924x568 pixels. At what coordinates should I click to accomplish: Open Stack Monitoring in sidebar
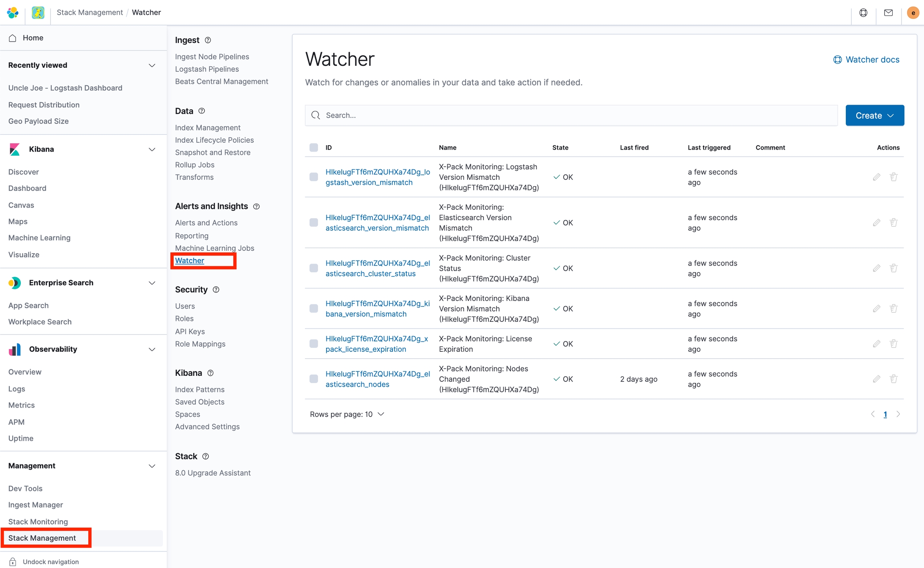pyautogui.click(x=38, y=521)
